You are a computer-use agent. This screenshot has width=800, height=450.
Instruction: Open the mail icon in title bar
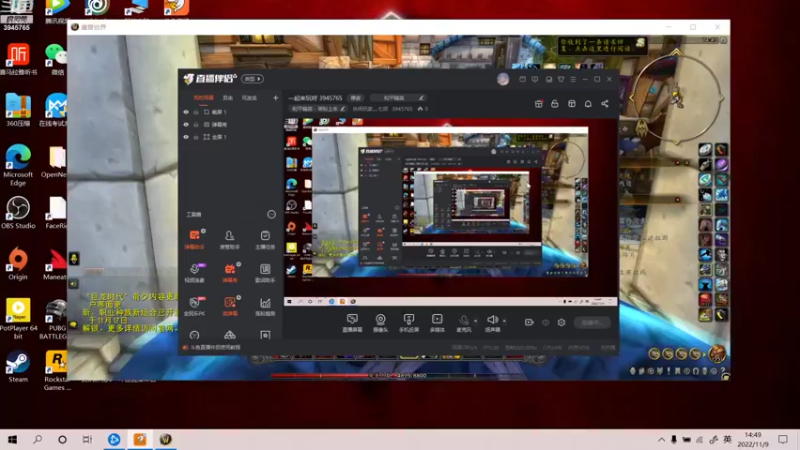click(522, 79)
